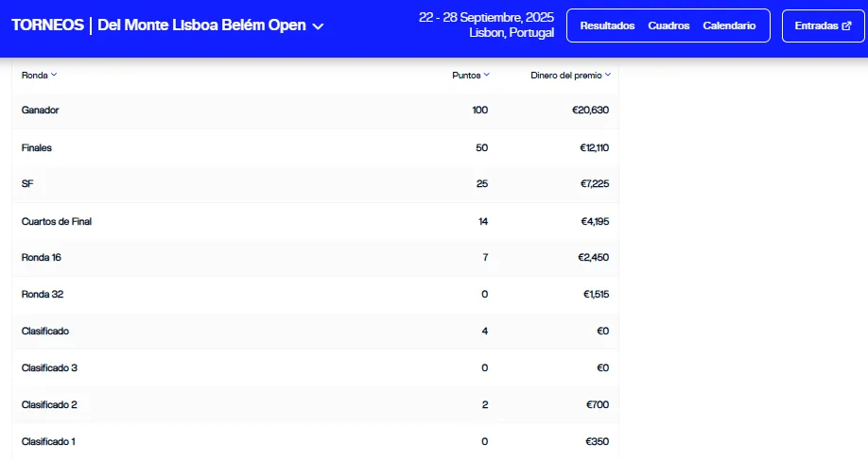Expand the tournament name dropdown chevron
Image resolution: width=868 pixels, height=460 pixels.
tap(318, 26)
